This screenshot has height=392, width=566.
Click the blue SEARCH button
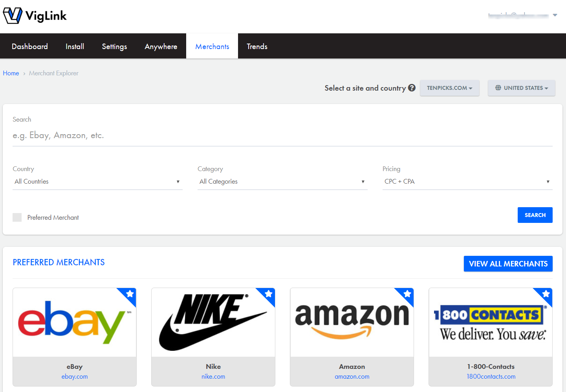coord(535,215)
